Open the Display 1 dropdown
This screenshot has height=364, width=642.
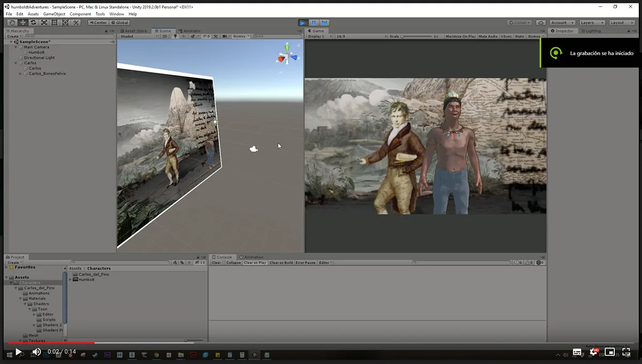click(x=320, y=36)
